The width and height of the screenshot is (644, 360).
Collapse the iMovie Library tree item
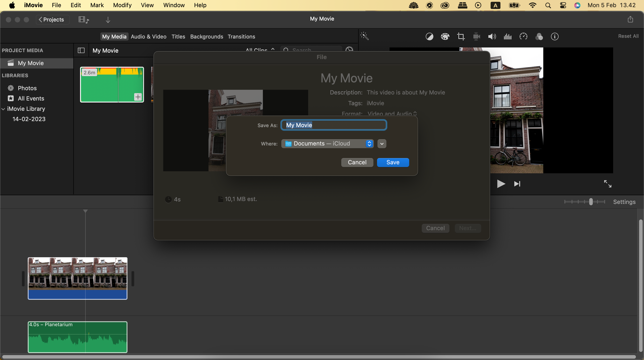click(3, 109)
